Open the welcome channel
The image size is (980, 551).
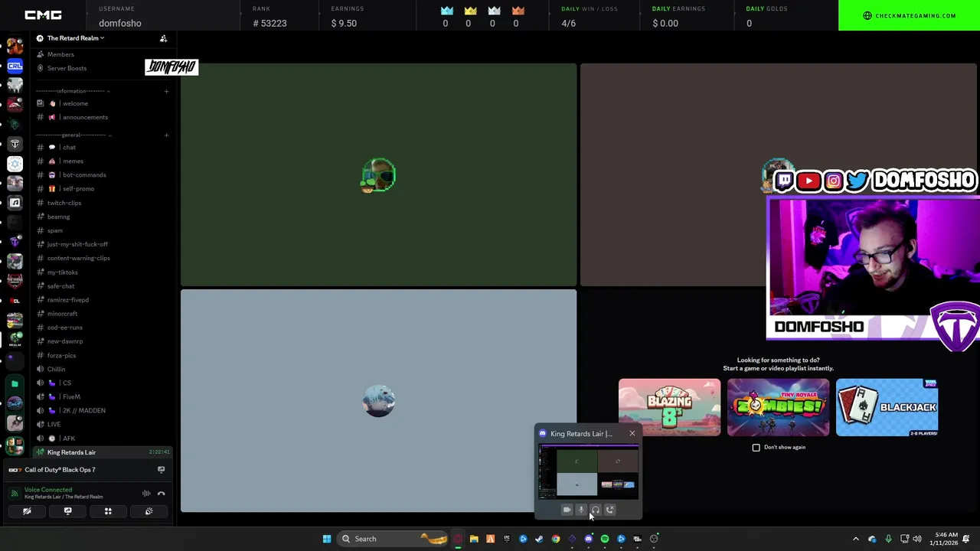(74, 103)
